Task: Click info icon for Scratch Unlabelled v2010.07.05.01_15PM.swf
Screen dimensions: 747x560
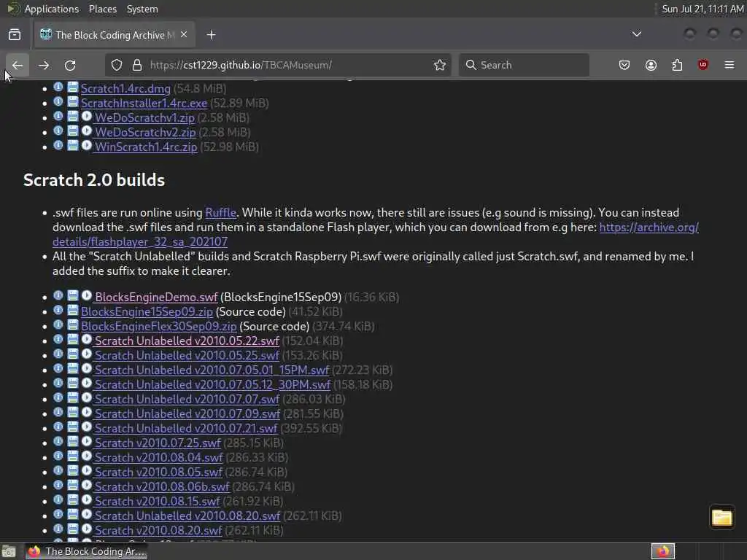Action: coord(58,368)
